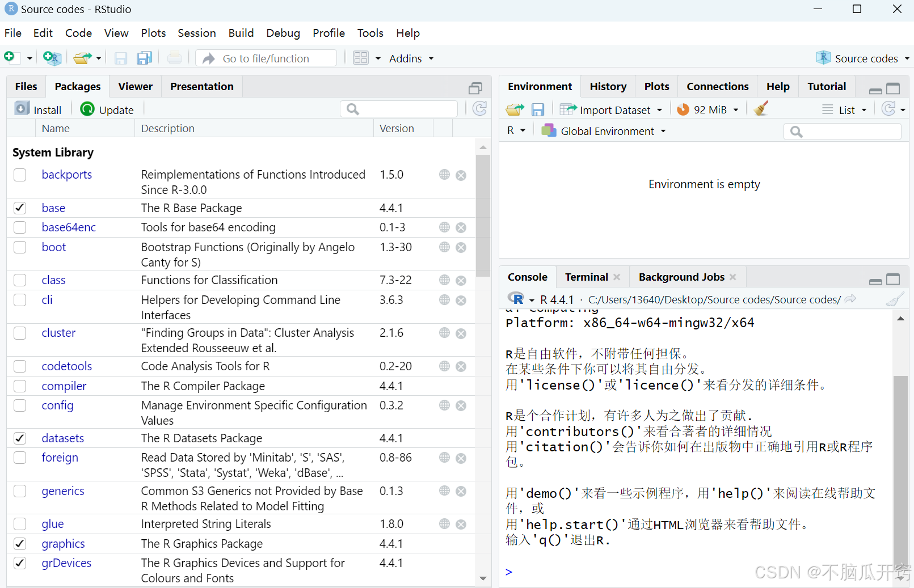Viewport: 914px width, 588px height.
Task: Uncheck the grDevices package checkbox
Action: click(x=20, y=563)
